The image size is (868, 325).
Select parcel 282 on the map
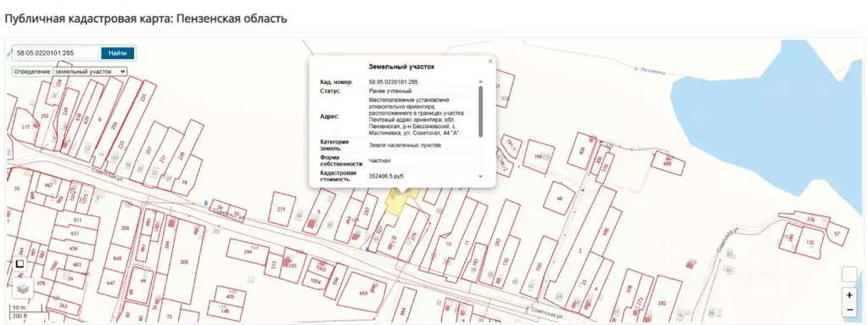click(662, 303)
